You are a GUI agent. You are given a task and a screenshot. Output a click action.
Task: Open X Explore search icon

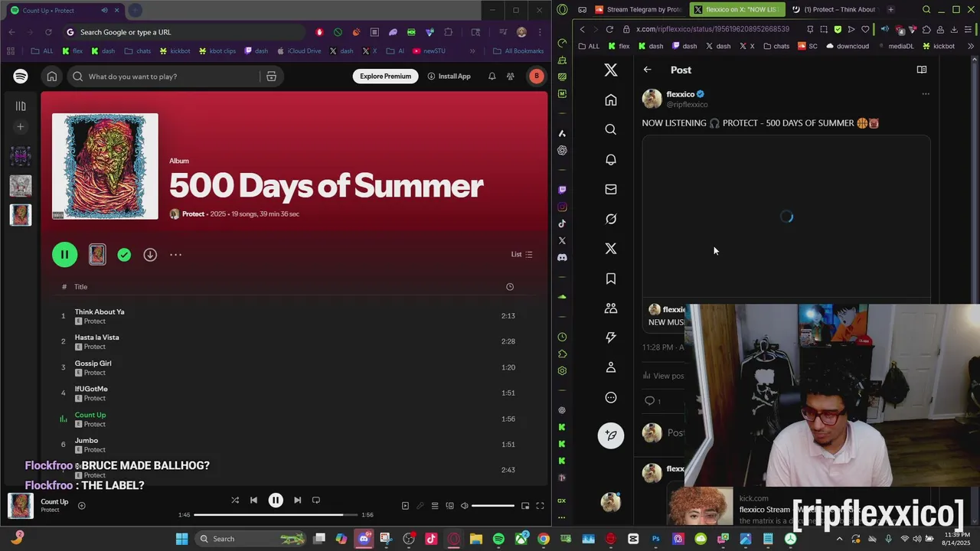(611, 130)
